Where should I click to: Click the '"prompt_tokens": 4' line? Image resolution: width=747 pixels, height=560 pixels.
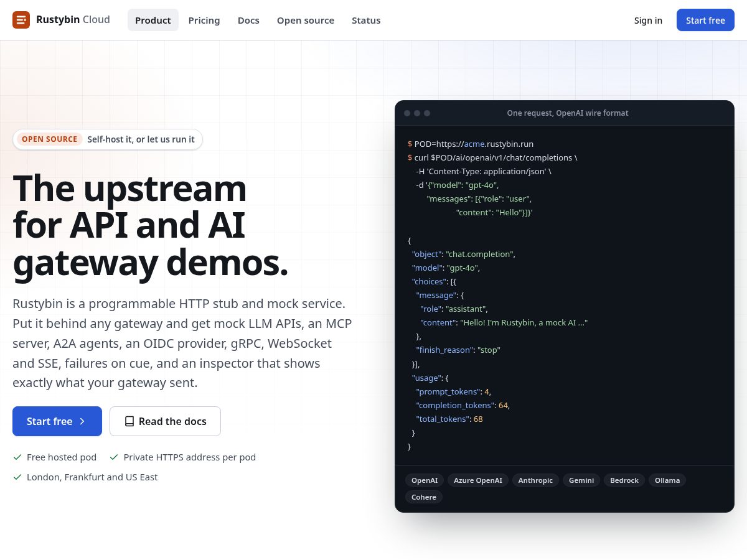click(454, 392)
